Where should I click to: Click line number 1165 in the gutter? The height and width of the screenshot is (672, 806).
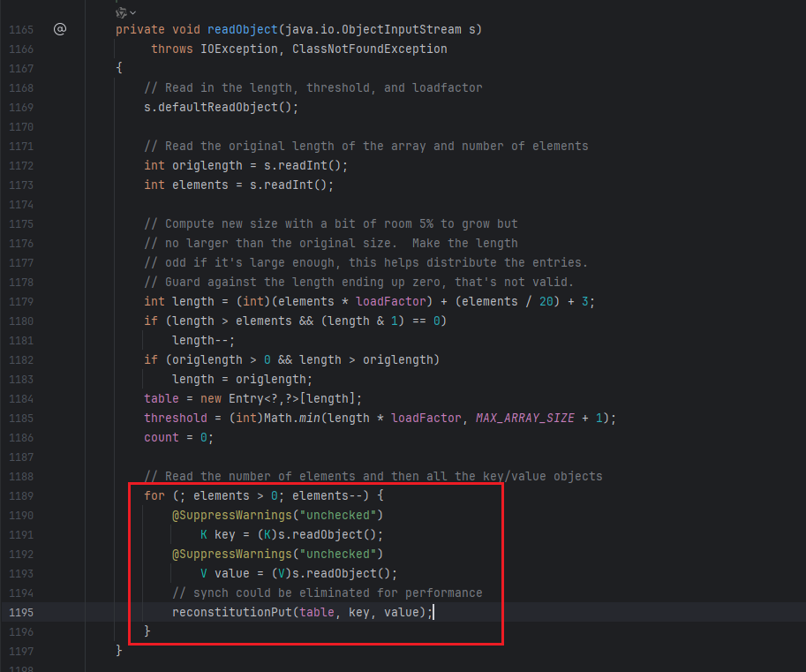point(21,30)
